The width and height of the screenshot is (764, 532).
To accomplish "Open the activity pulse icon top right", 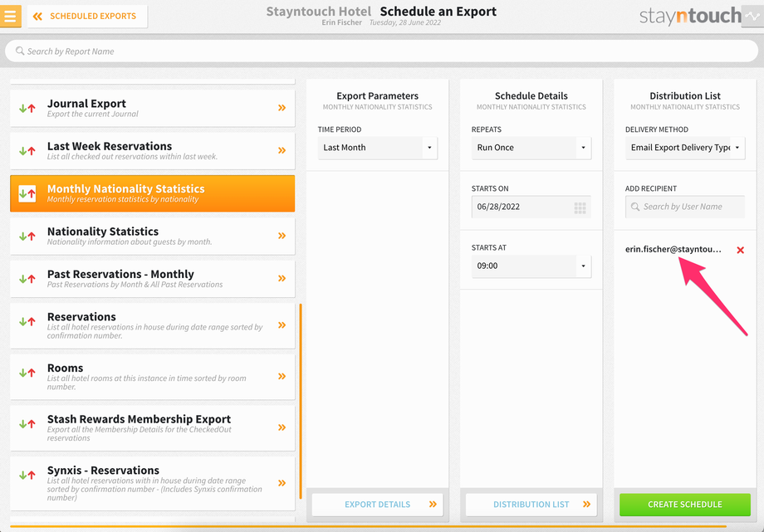I will [x=752, y=16].
